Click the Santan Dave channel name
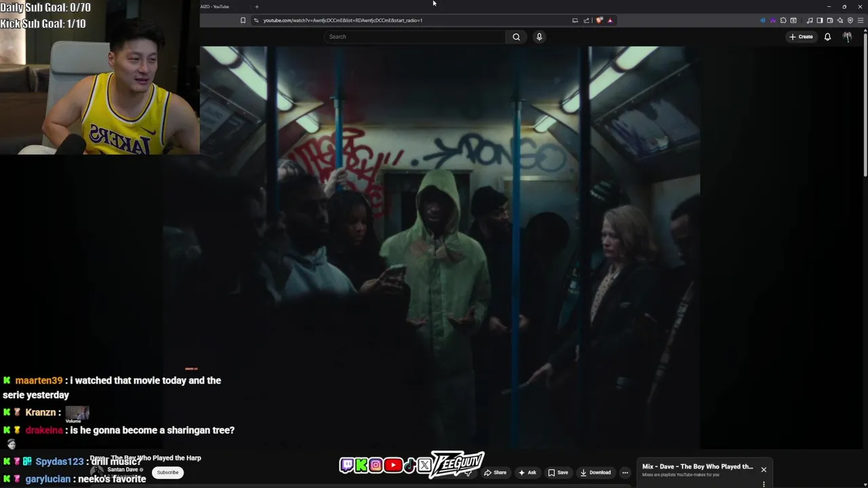This screenshot has width=868, height=488. point(123,470)
